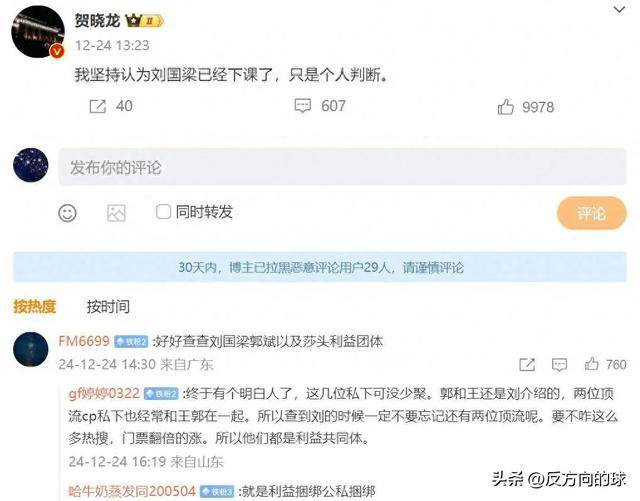
Task: Switch to 按时间 sorting tab
Action: (108, 306)
